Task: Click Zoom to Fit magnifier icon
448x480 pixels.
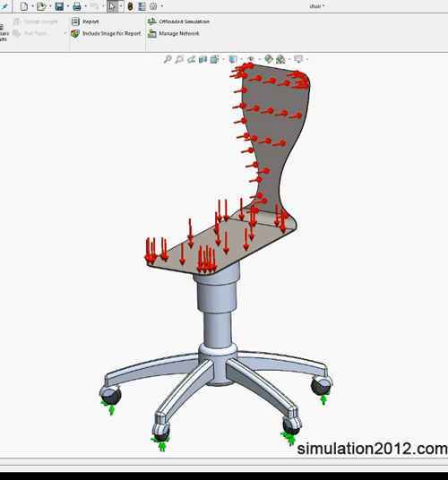Action: (168, 59)
